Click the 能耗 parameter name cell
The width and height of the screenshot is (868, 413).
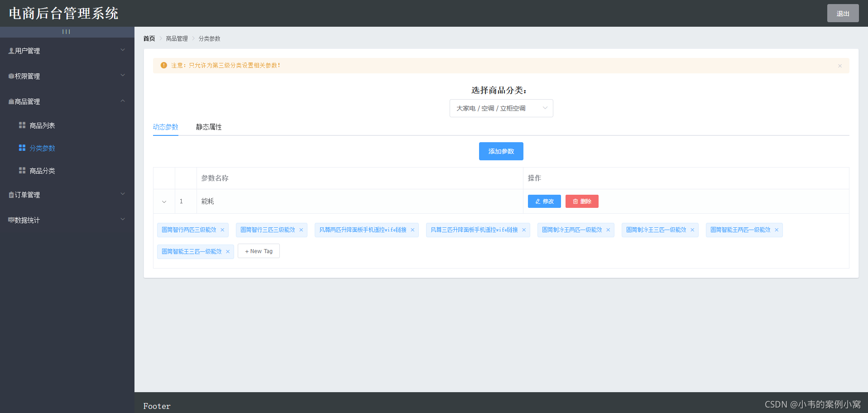(360, 201)
